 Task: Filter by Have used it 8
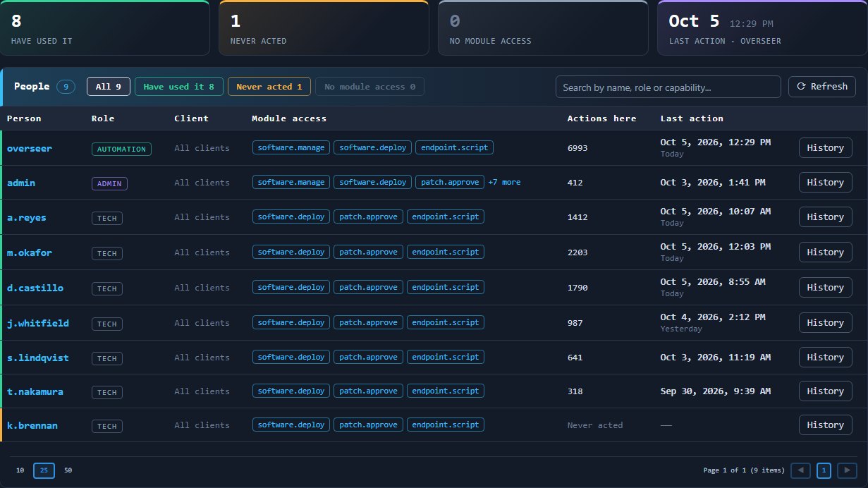pos(178,87)
